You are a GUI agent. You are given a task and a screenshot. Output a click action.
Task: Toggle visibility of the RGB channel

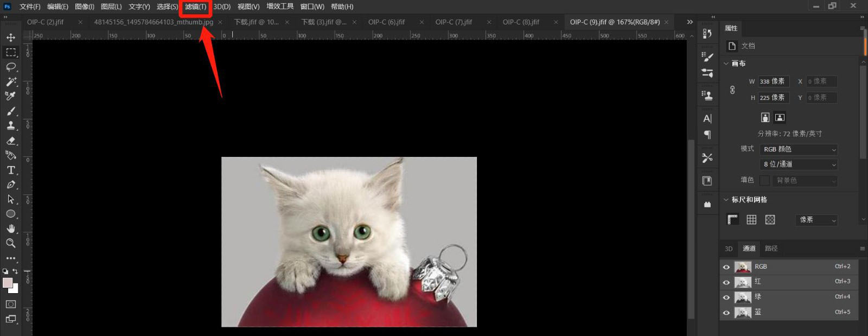pos(726,267)
